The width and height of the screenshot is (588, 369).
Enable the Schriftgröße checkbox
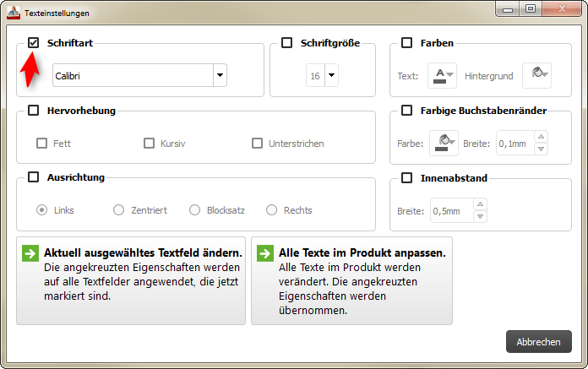point(287,42)
